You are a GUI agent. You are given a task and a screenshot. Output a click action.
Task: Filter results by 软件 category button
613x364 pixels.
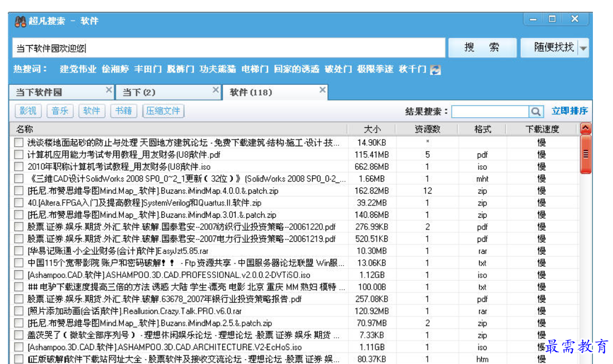[92, 111]
